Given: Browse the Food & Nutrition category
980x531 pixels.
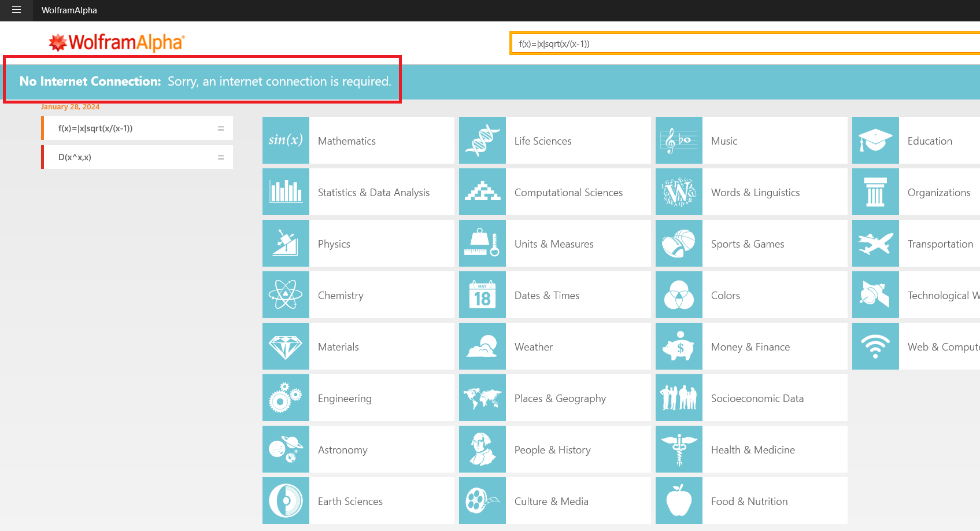Looking at the screenshot, I should (752, 501).
